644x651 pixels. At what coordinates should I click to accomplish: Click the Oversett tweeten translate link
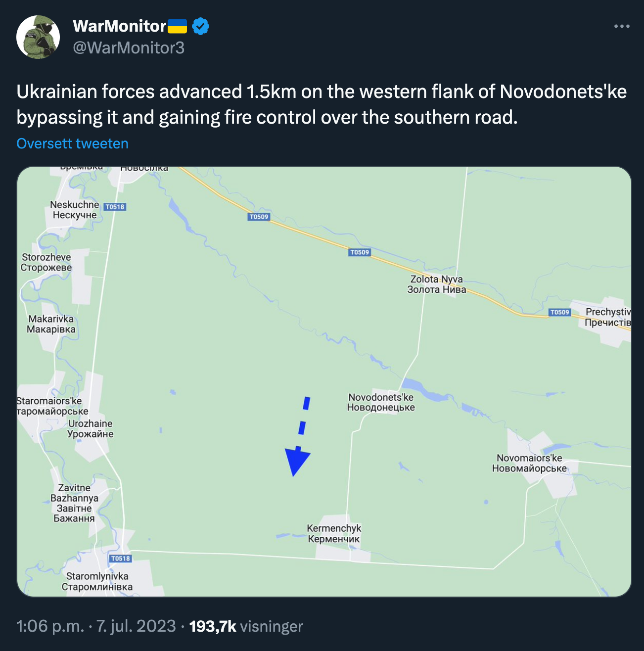72,143
